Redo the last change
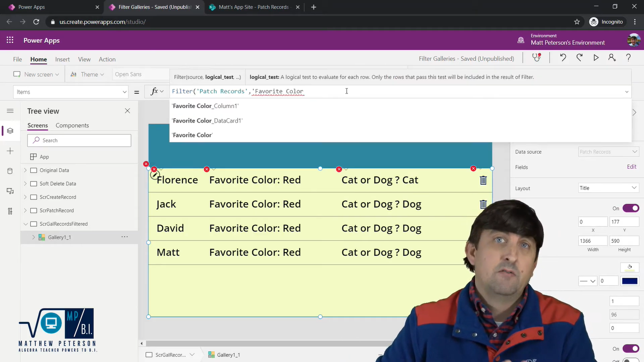This screenshot has width=644, height=362. click(x=579, y=58)
